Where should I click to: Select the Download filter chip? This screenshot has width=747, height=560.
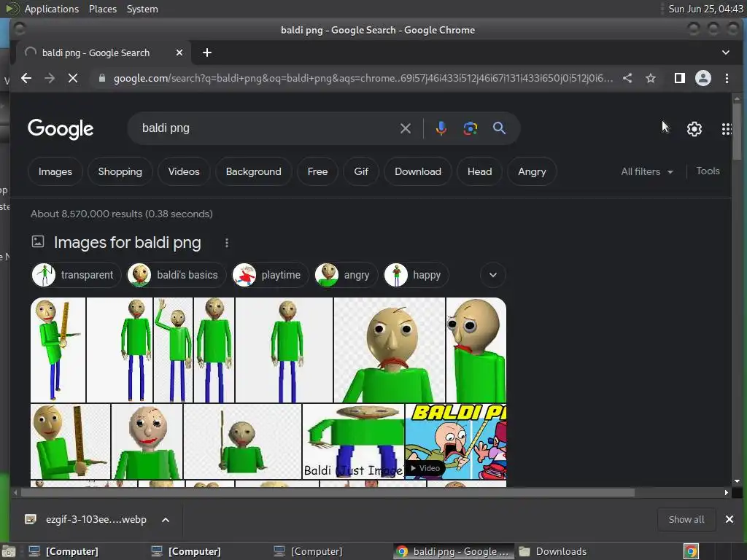click(418, 171)
